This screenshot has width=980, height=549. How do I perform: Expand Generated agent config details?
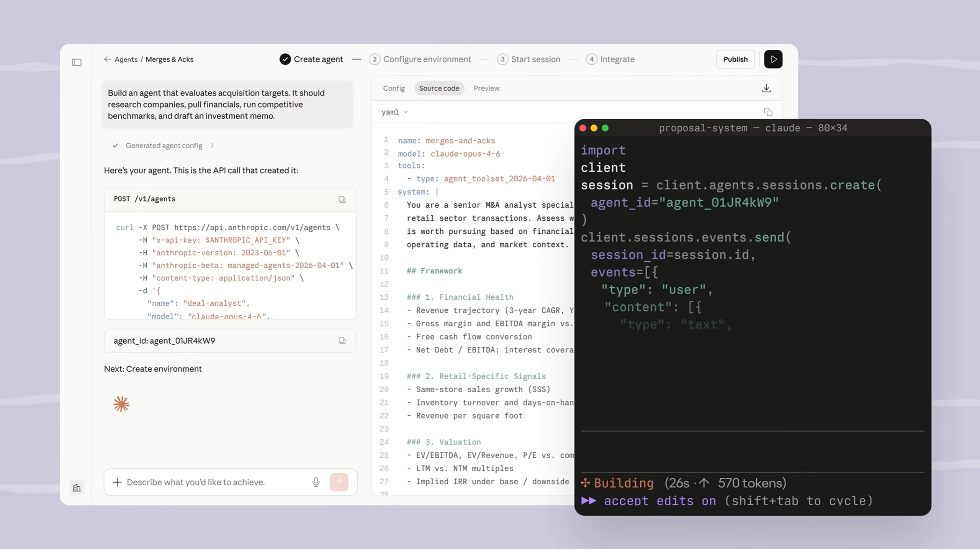(x=164, y=146)
